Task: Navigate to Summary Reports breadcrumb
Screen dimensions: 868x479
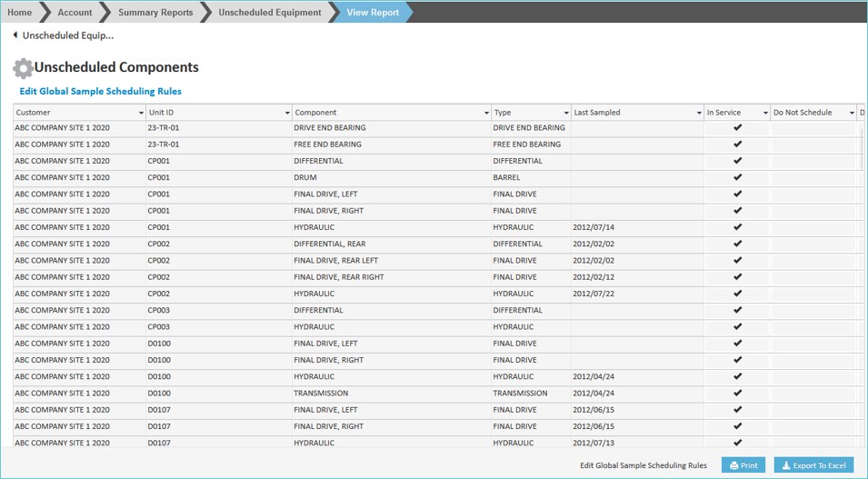Action: click(155, 13)
